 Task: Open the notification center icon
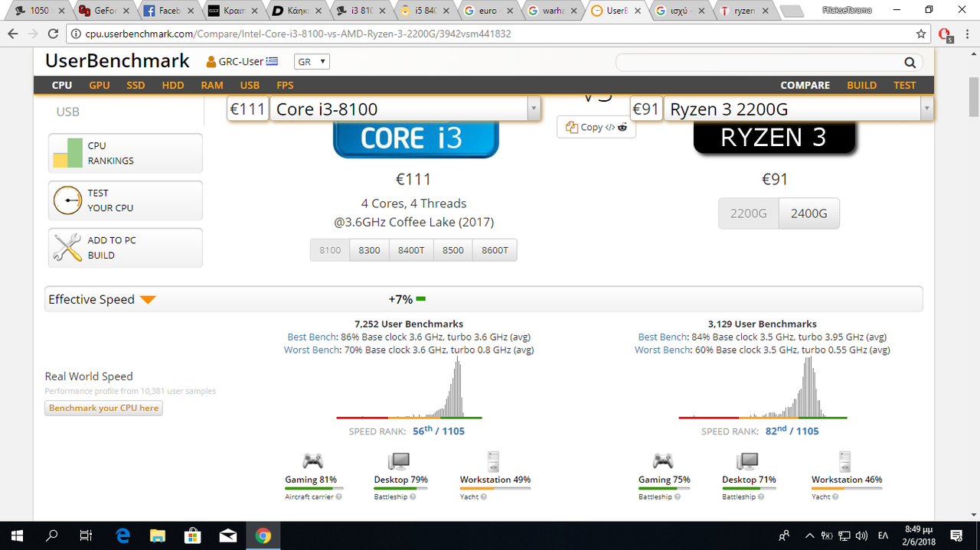[x=956, y=535]
